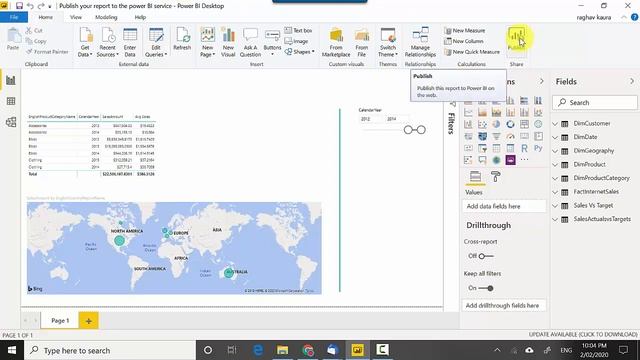Click Add data fields here well
Screen dimensions: 640x360
point(504,207)
